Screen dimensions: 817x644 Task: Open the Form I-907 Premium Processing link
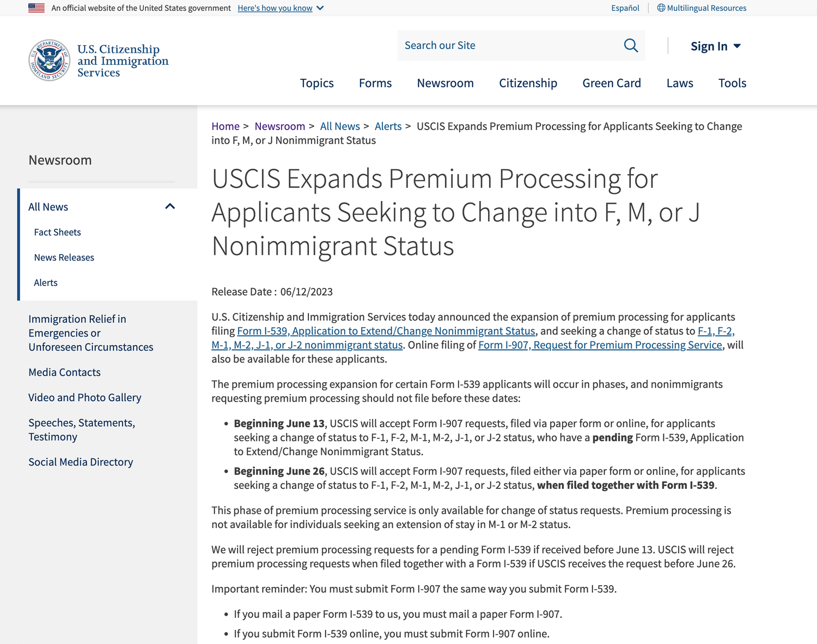pos(600,345)
